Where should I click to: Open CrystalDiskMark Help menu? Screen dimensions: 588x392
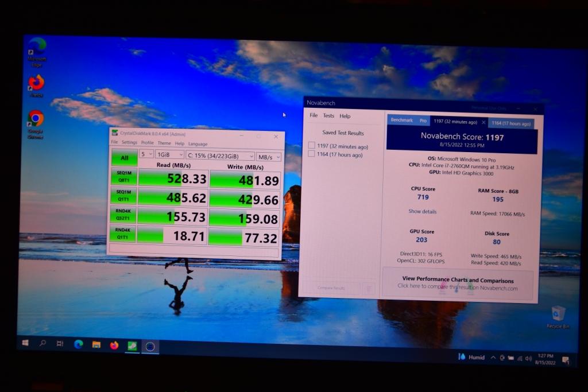[180, 143]
